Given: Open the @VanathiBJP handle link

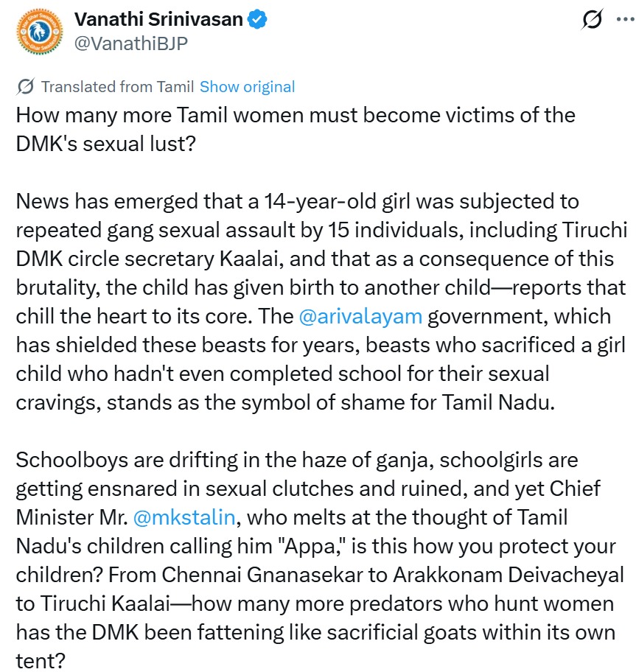Looking at the screenshot, I should coord(130,43).
